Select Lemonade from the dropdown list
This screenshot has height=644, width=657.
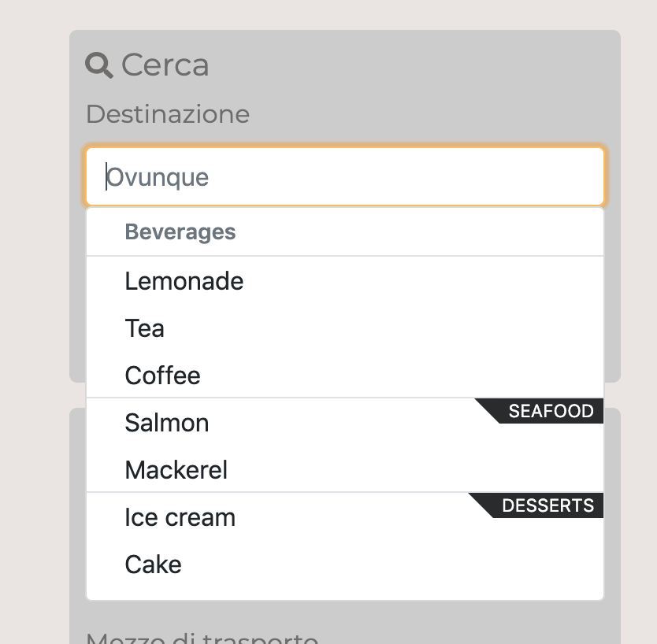[184, 281]
